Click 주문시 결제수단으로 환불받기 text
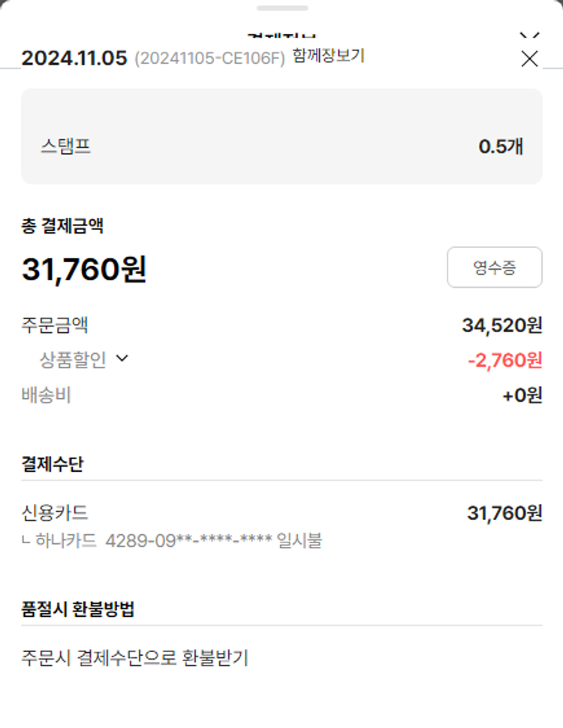Viewport: 563px width, 728px height. pos(134,658)
